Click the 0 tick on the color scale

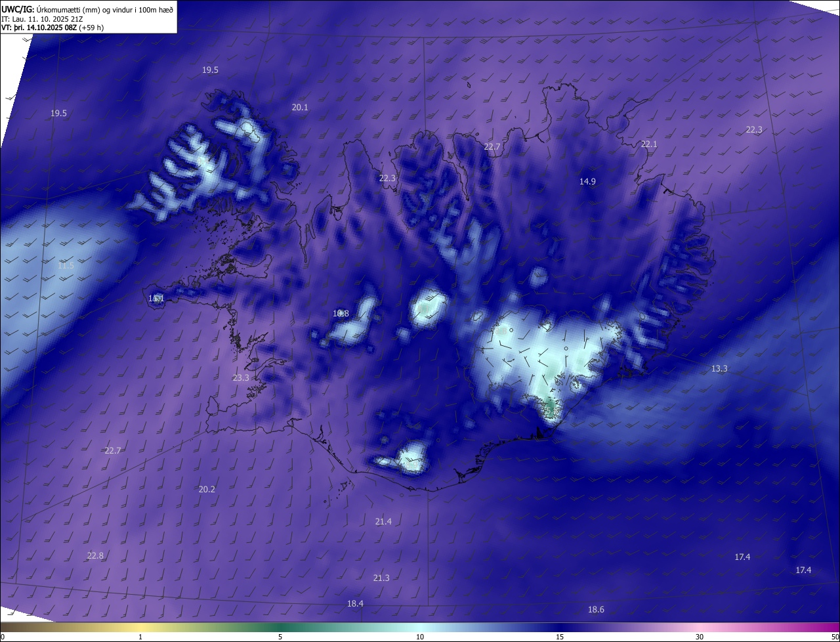(3, 637)
